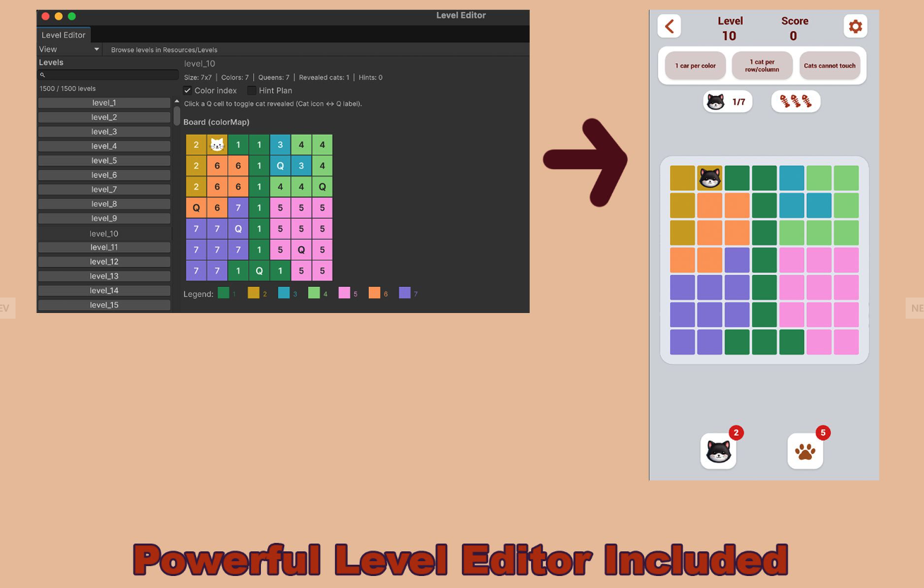Select level_9 in the levels list
The height and width of the screenshot is (588, 924).
click(104, 219)
